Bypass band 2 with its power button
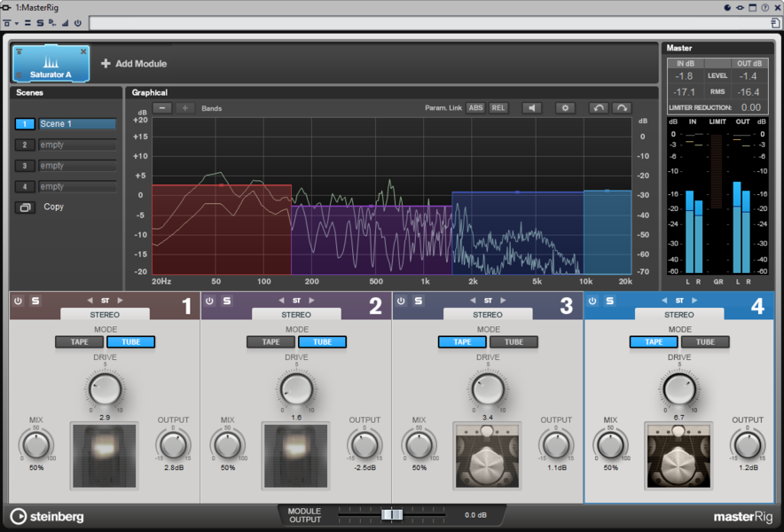 tap(209, 301)
